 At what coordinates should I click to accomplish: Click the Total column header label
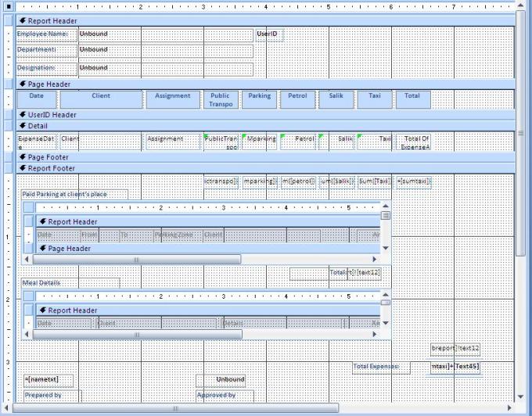(413, 99)
